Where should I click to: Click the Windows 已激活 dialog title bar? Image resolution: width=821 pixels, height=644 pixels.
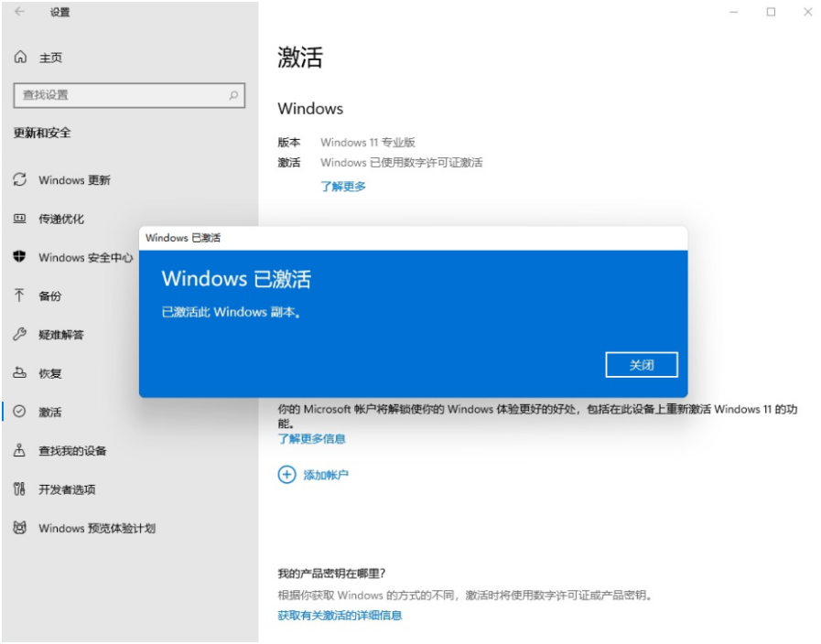(413, 238)
